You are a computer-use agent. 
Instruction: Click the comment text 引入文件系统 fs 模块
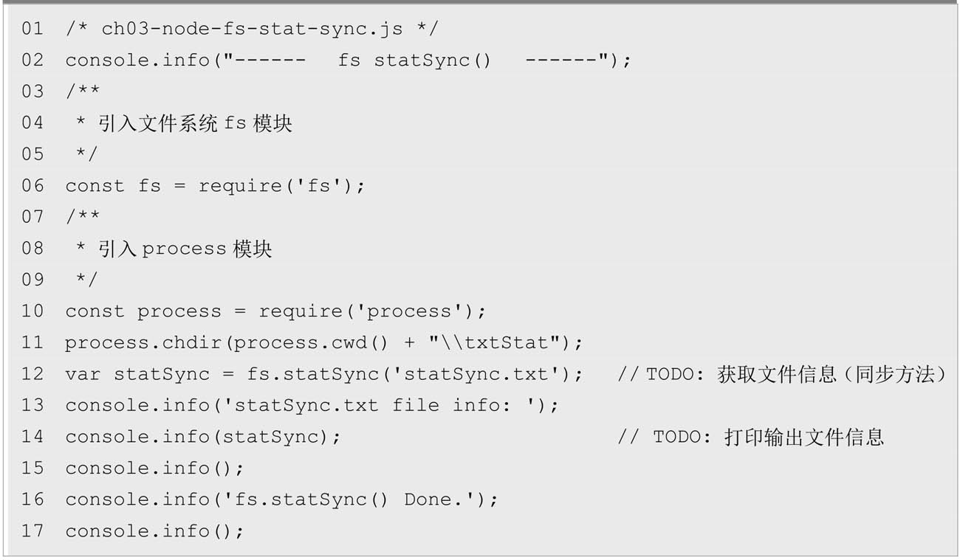(x=195, y=123)
